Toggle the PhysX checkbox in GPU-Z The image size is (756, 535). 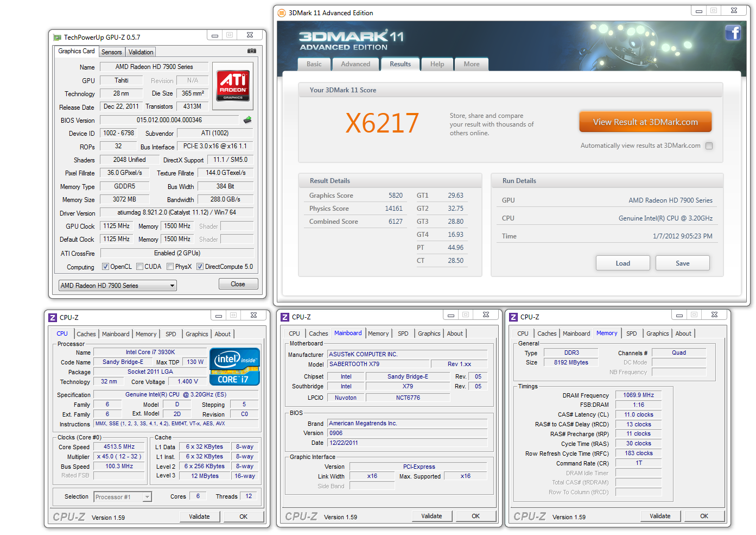(x=170, y=267)
